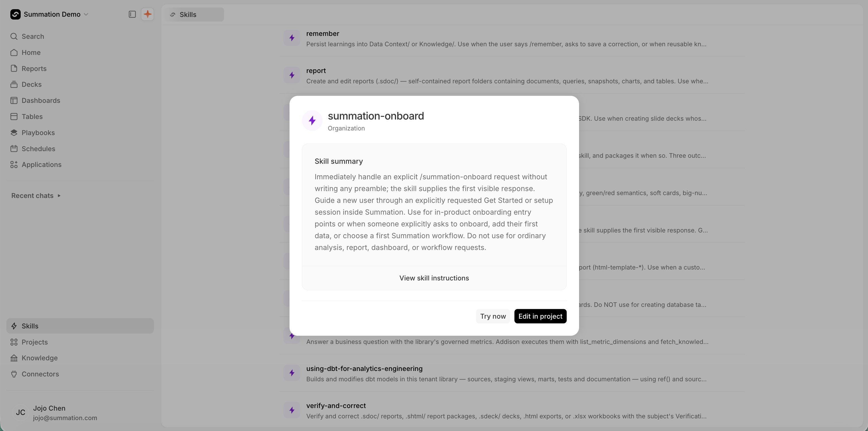868x431 pixels.
Task: Open using-dbt-for-analytics-engineering skill
Action: coord(512,373)
